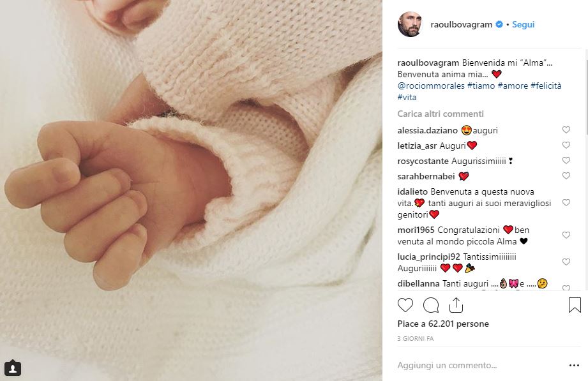Open the @rociommorales mention link
The height and width of the screenshot is (381, 588).
point(431,86)
